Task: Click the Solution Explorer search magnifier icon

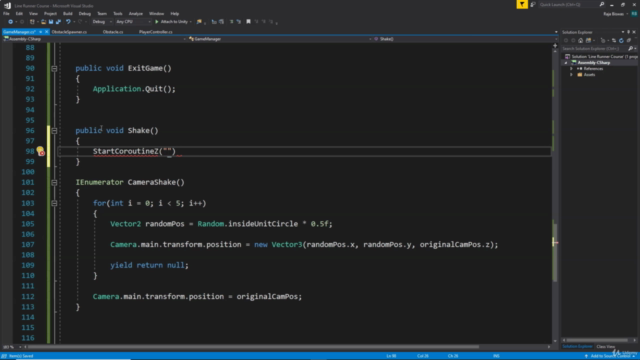Action: point(630,49)
